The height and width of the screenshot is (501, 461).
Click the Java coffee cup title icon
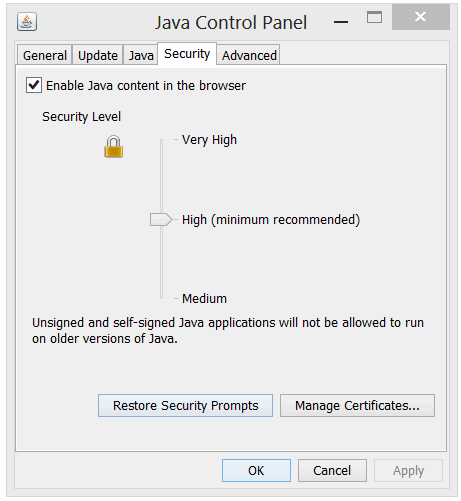(x=27, y=22)
